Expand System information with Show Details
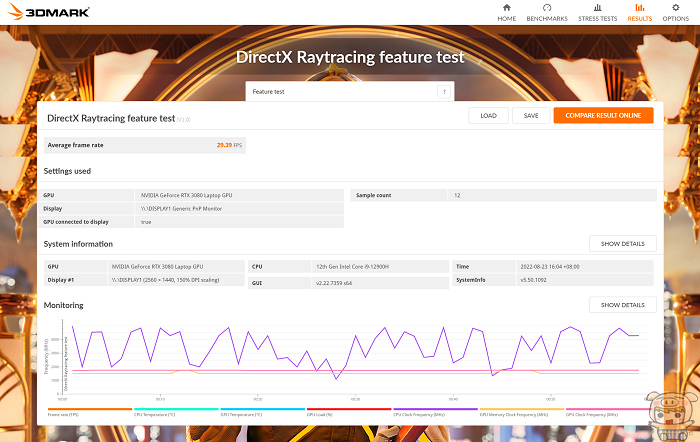Screen dimensions: 700x442 [623, 244]
